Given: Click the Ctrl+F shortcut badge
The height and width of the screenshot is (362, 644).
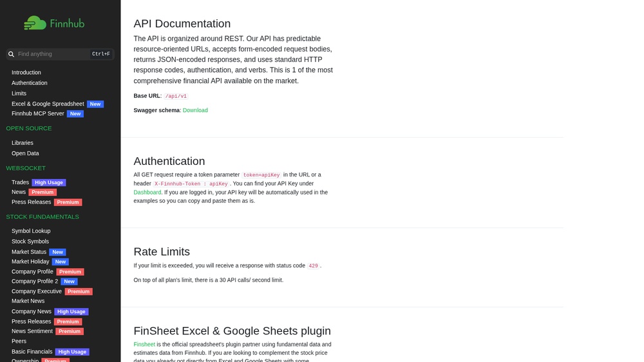Looking at the screenshot, I should pos(101,54).
